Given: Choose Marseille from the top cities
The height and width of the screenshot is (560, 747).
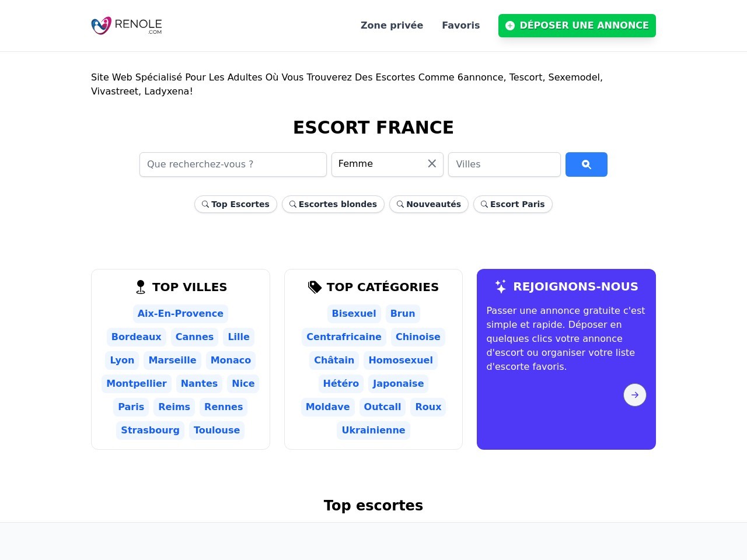Looking at the screenshot, I should coord(172,360).
